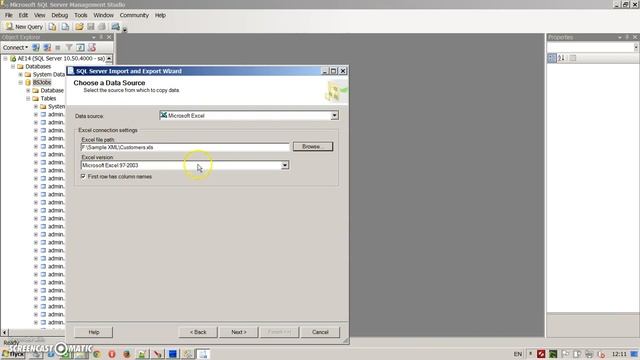Open the Help menu in menu bar
The width and height of the screenshot is (640, 360).
[x=160, y=15]
